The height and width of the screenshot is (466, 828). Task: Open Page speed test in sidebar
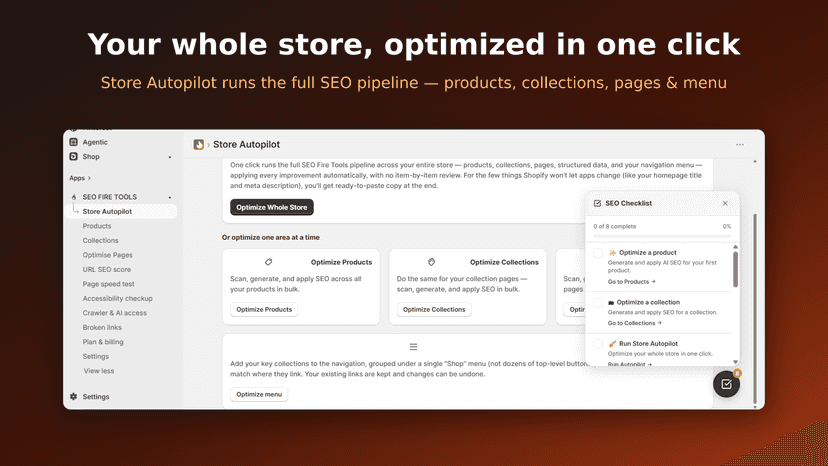[x=108, y=284]
